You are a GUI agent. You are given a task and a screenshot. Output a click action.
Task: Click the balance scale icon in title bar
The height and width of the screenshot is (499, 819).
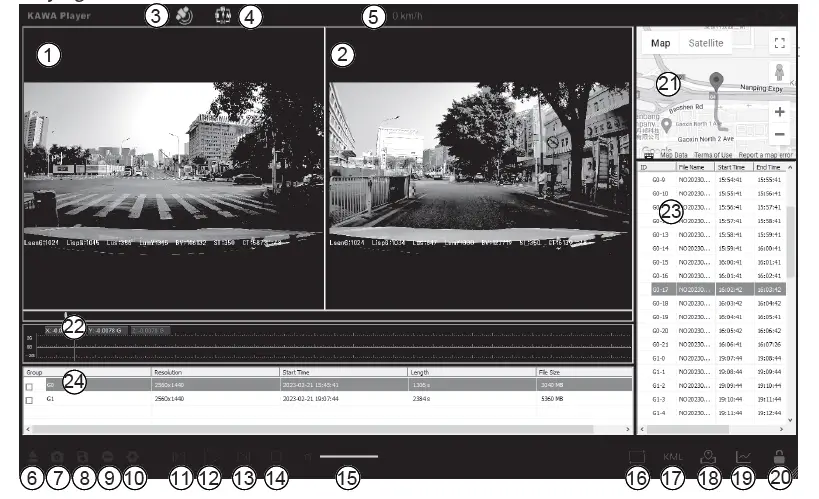[223, 16]
